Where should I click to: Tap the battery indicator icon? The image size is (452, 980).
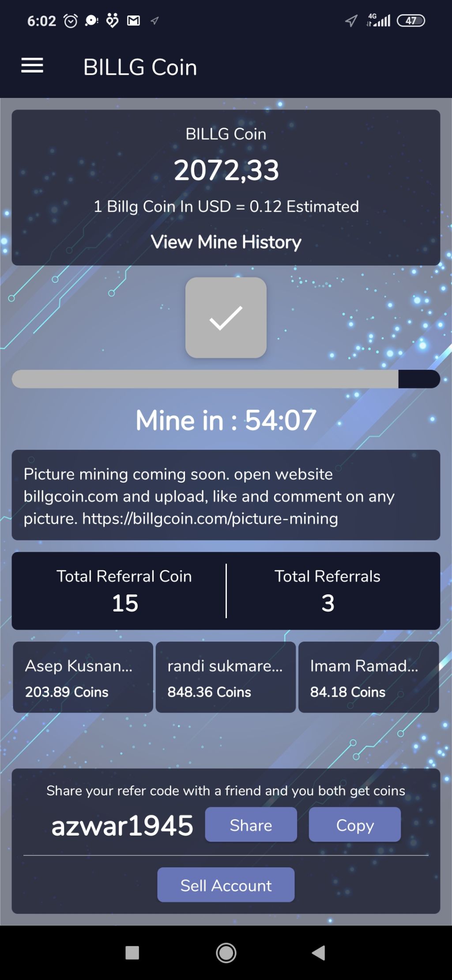[x=411, y=20]
